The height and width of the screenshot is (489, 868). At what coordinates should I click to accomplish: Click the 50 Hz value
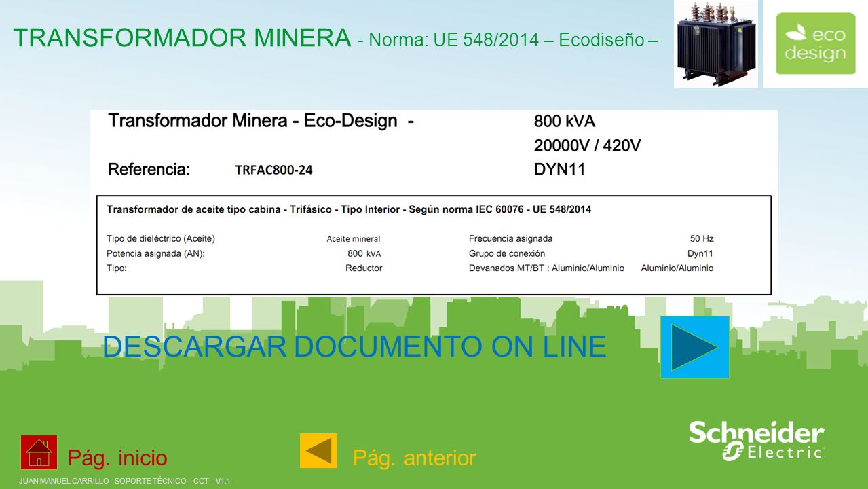click(702, 239)
